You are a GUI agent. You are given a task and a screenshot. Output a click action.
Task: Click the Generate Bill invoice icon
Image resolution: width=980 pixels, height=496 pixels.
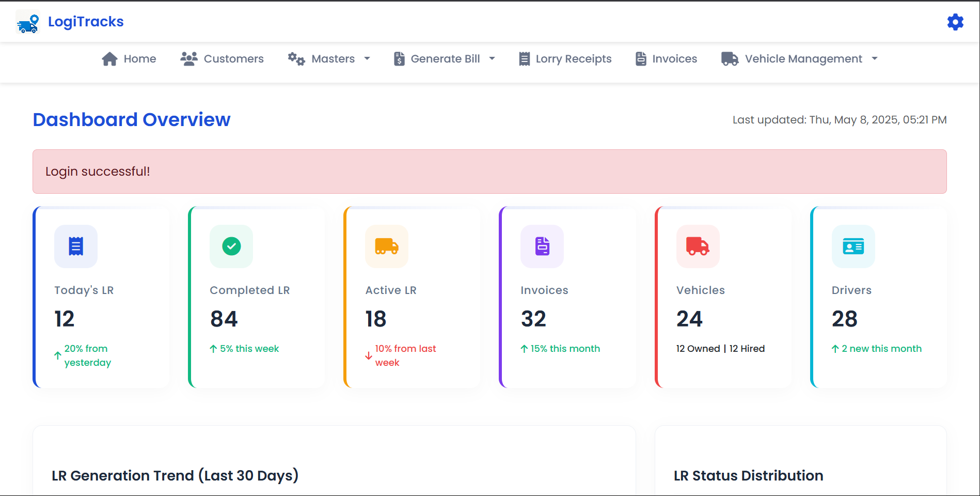pyautogui.click(x=399, y=59)
